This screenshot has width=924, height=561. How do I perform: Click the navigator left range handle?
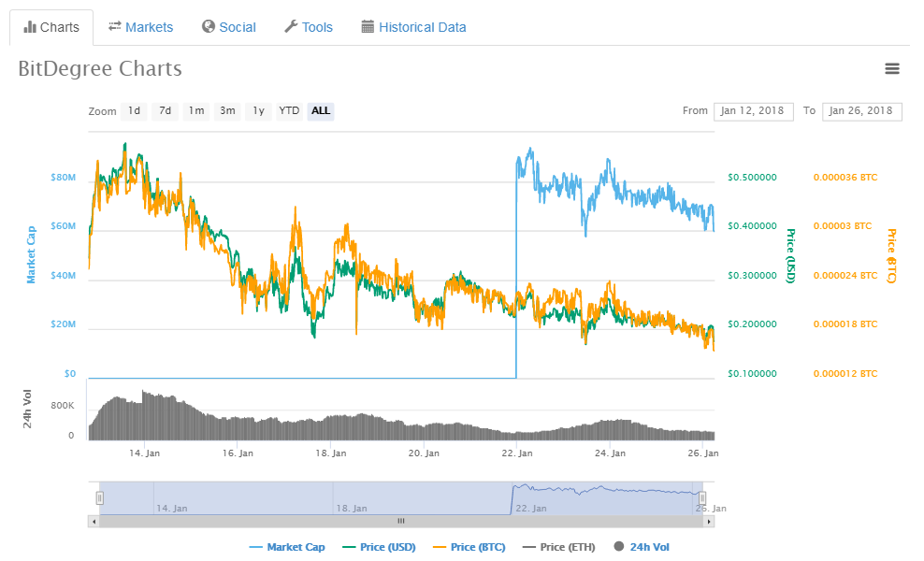(x=99, y=498)
